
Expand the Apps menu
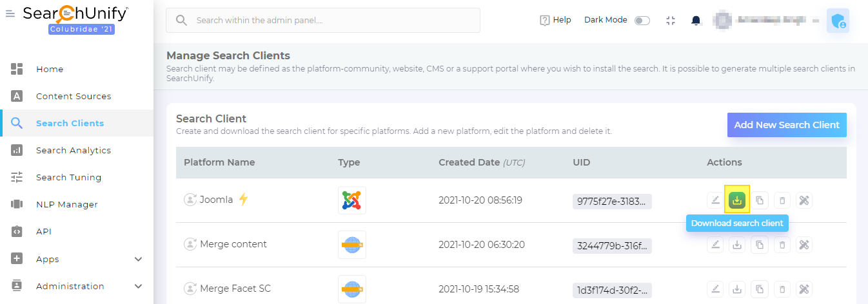pyautogui.click(x=138, y=259)
